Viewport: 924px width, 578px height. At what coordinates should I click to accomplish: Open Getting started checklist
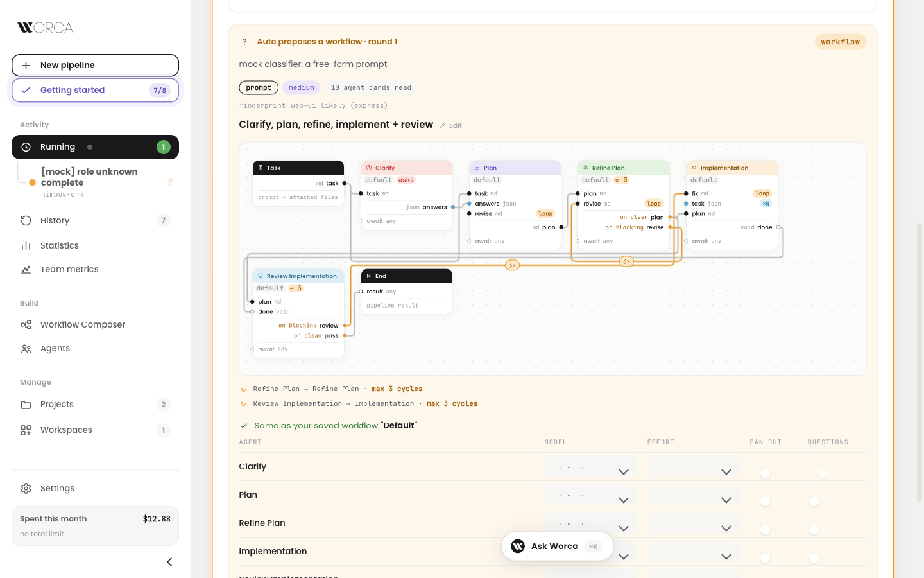(95, 91)
